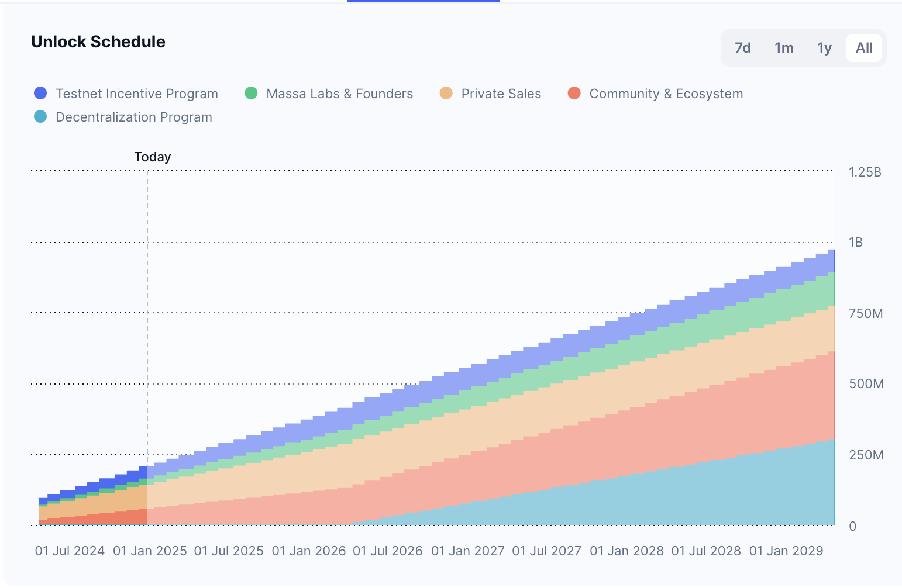Click the red Community & Ecosystem dot

coord(574,94)
